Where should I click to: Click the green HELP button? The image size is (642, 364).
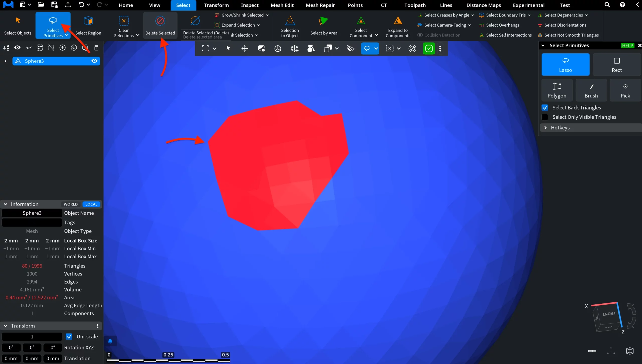click(627, 46)
